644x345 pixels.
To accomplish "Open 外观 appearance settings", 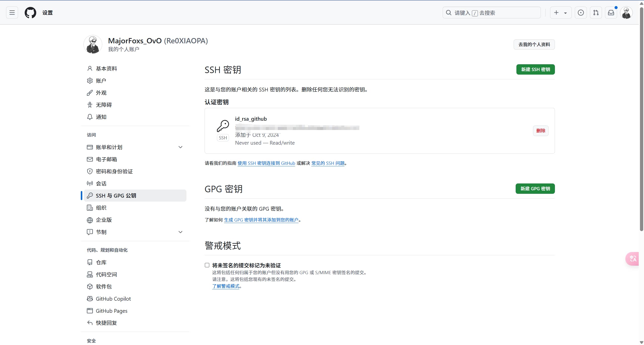I will (135, 93).
